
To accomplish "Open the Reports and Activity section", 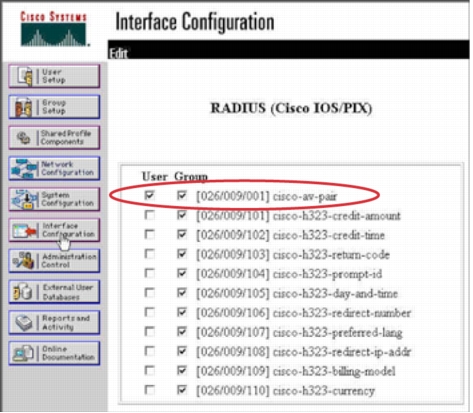I will 54,322.
